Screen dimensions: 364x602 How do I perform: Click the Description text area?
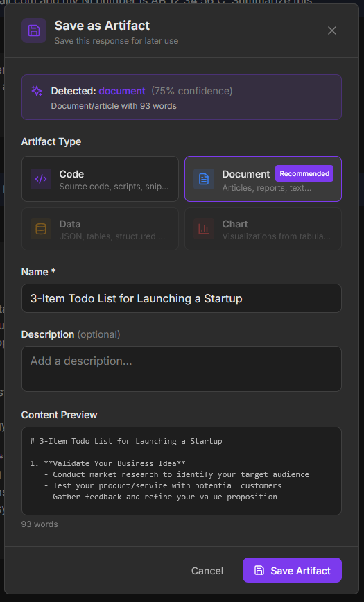[x=182, y=369]
